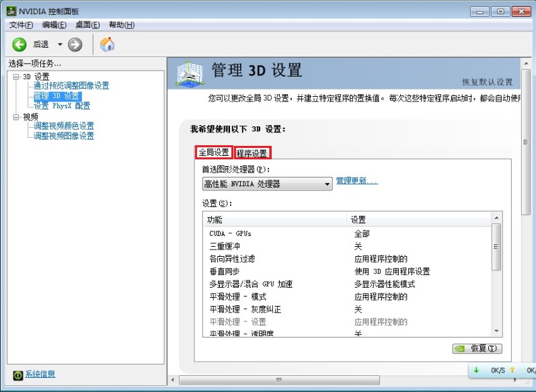The width and height of the screenshot is (536, 392).
Task: Open the 首选图形处理器 dropdown
Action: 267,184
